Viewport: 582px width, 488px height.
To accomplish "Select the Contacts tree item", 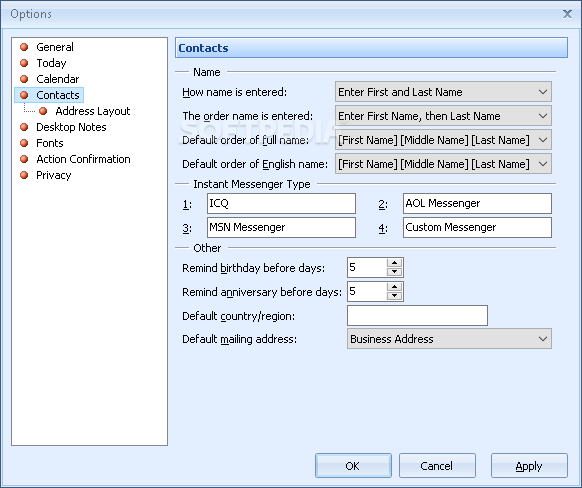I will pos(58,95).
